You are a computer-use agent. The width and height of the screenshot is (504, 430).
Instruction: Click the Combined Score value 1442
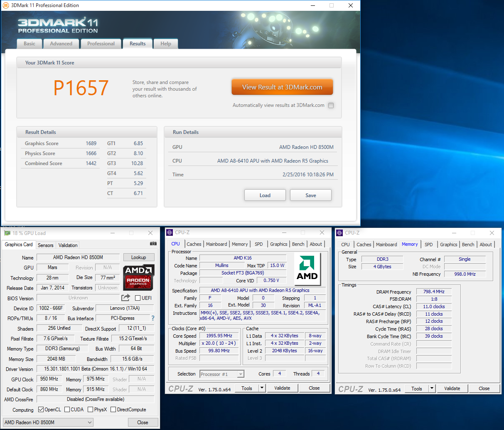91,163
